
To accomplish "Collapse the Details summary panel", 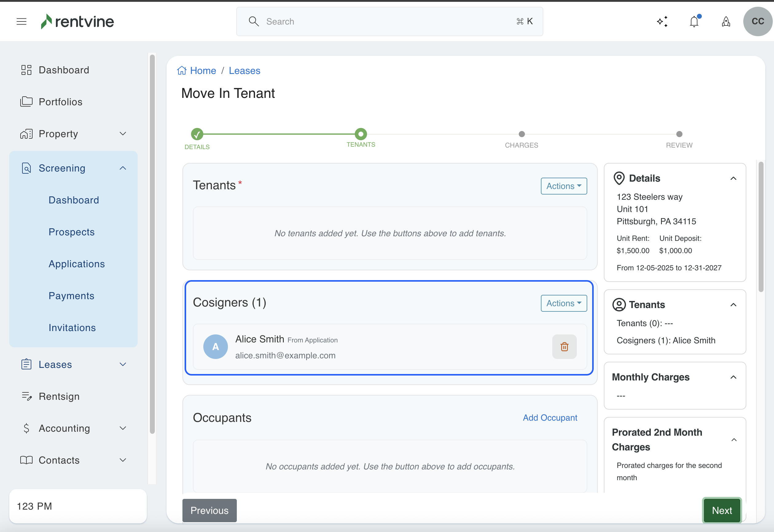I will click(733, 178).
